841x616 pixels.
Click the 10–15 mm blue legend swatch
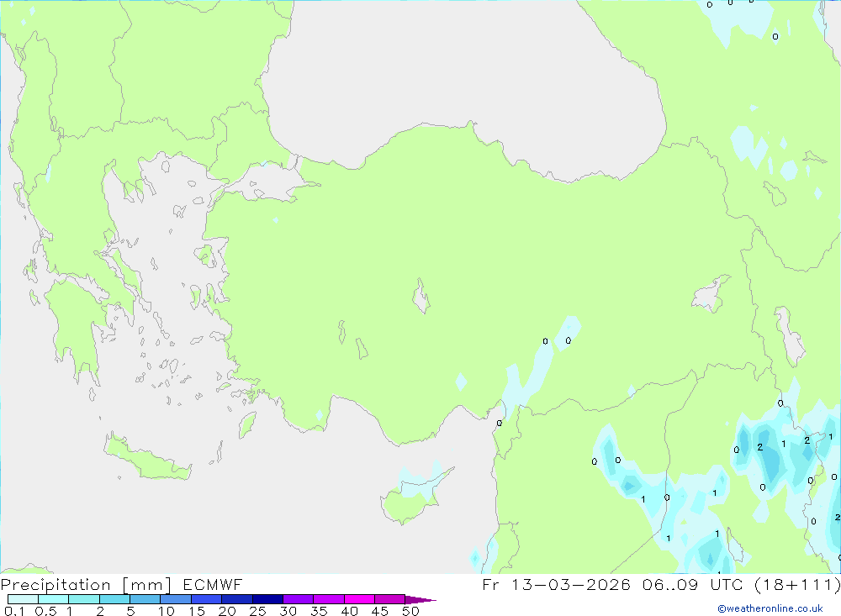(176, 599)
